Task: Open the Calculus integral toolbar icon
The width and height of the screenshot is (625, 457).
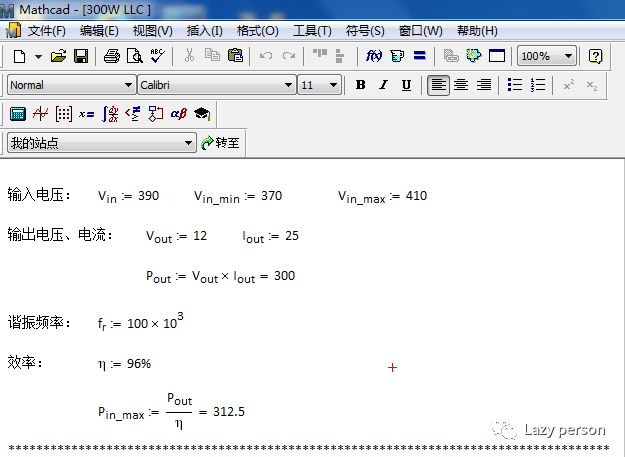Action: tap(110, 114)
